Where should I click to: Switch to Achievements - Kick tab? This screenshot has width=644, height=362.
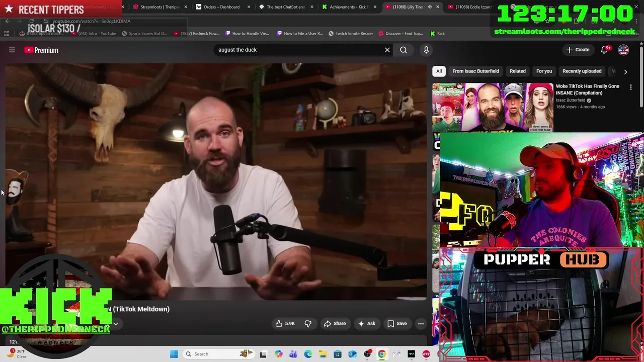pos(348,7)
